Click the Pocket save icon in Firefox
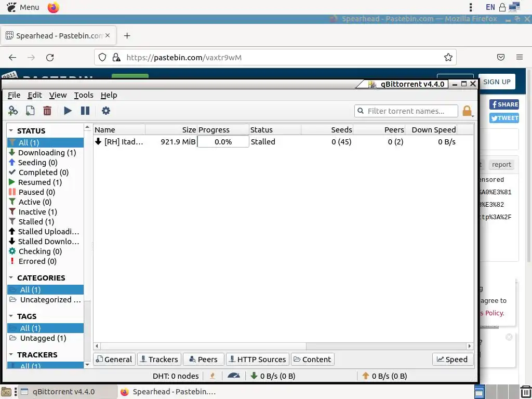Image resolution: width=532 pixels, height=399 pixels. point(501,57)
